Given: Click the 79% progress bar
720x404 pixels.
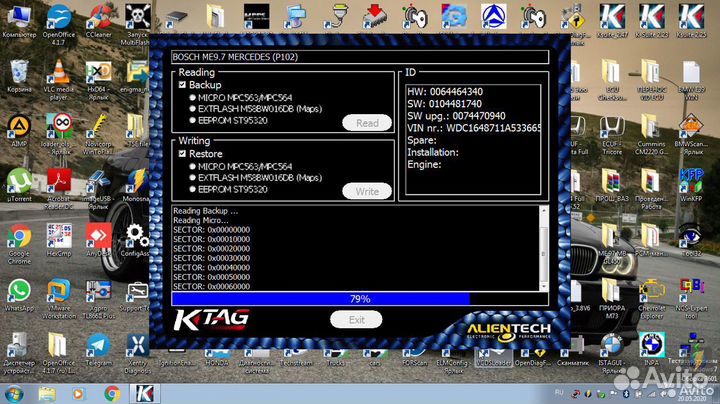Looking at the screenshot, I should tap(359, 298).
